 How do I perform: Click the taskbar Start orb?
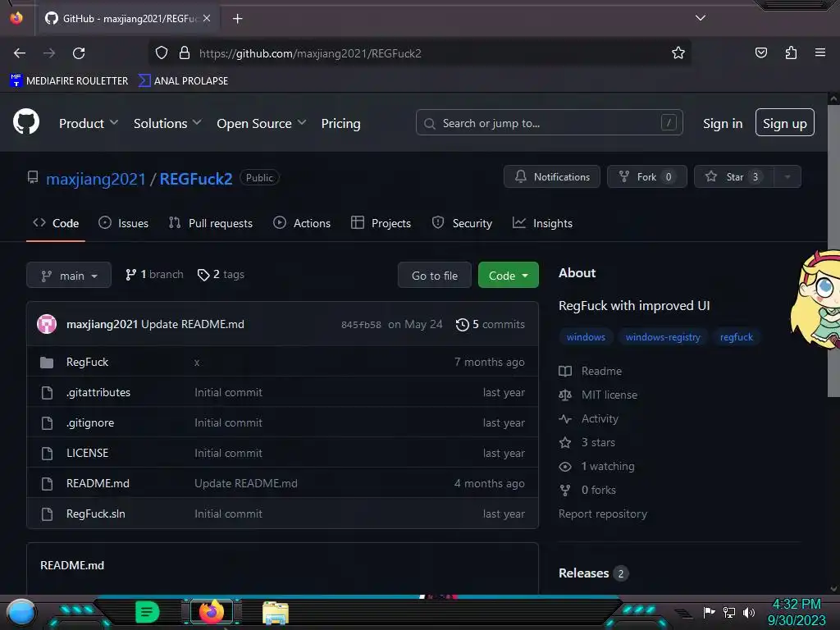pyautogui.click(x=21, y=612)
